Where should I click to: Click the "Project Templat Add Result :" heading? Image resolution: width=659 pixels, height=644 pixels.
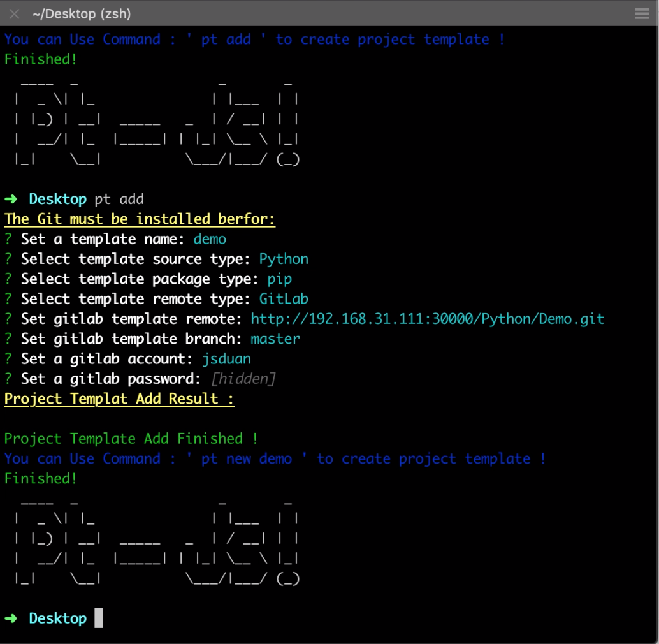(119, 399)
